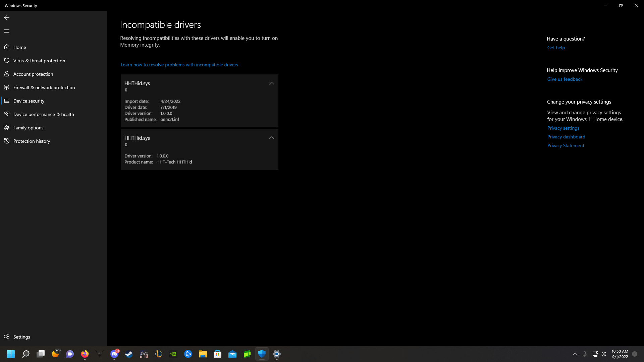Click the Home house icon

[7, 47]
